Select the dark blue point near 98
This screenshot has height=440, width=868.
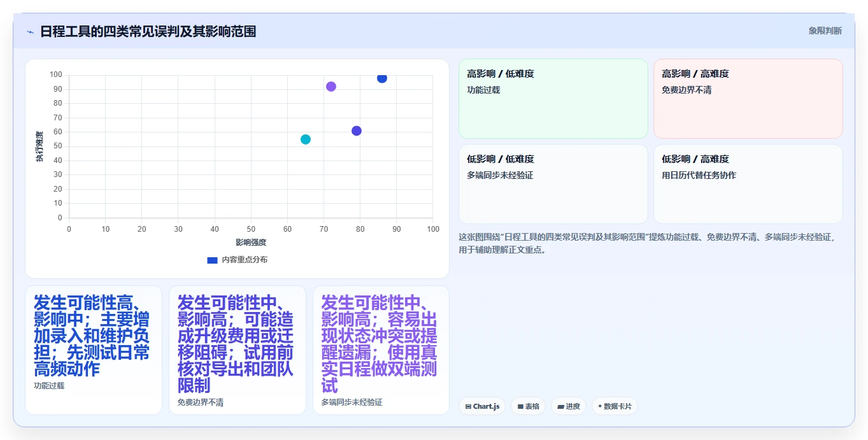click(382, 78)
